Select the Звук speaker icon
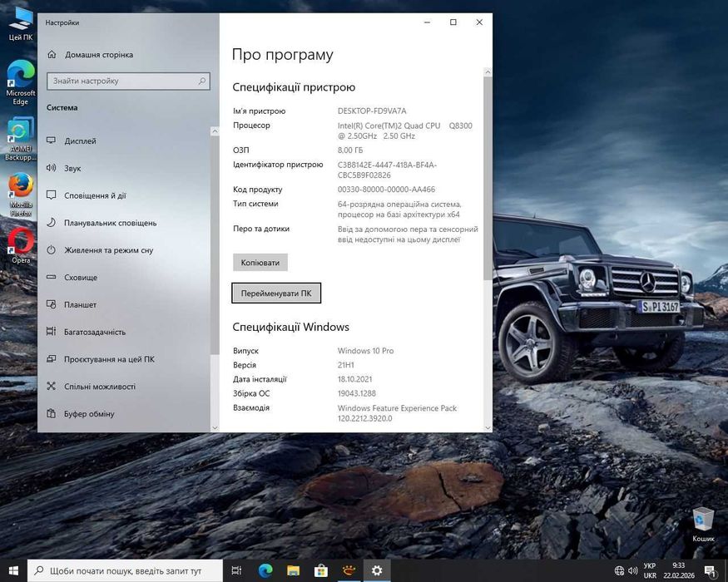728x582 pixels. pos(51,168)
